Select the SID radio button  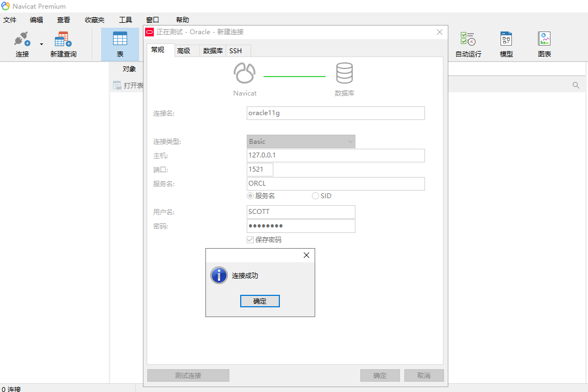(315, 195)
